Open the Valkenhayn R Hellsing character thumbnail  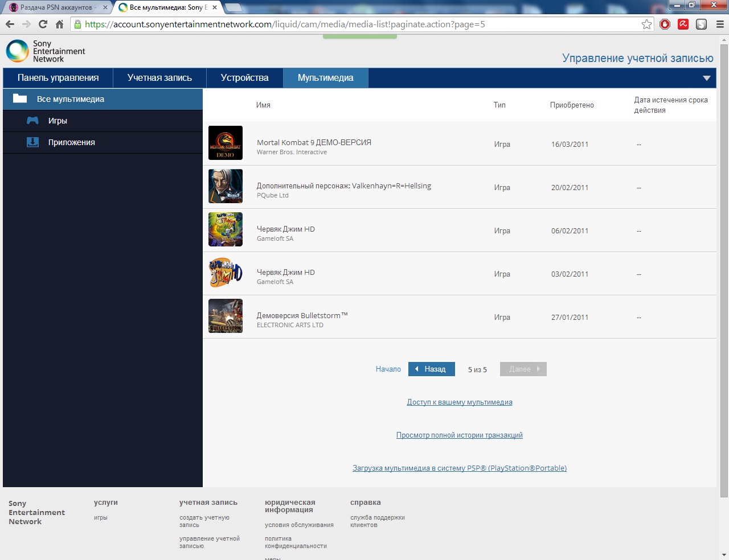click(226, 186)
